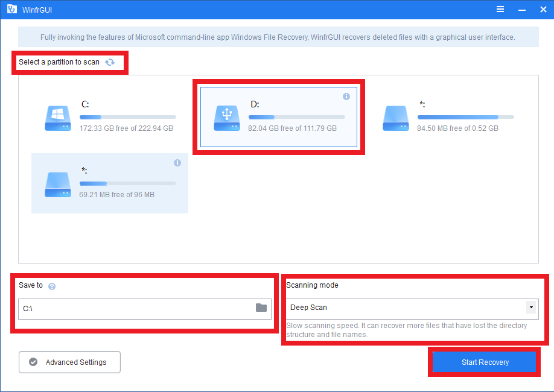Expand scanning mode options to change Deep Scan
This screenshot has height=392, width=554.
pyautogui.click(x=530, y=308)
